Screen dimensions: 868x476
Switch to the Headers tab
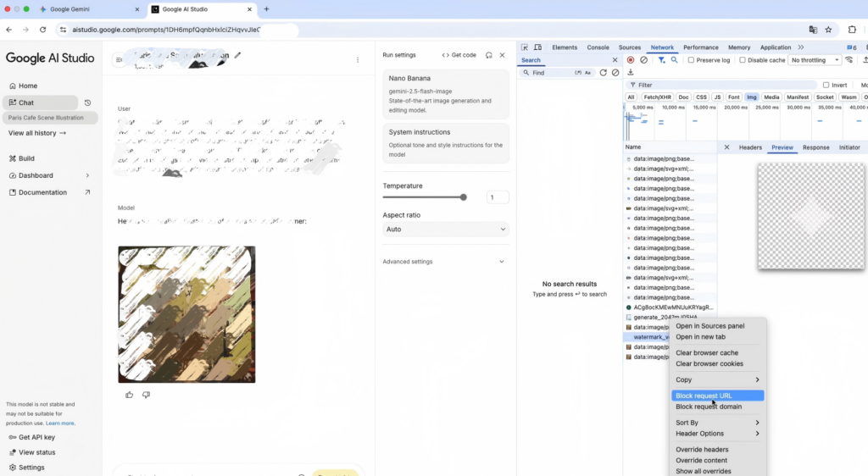pos(750,147)
